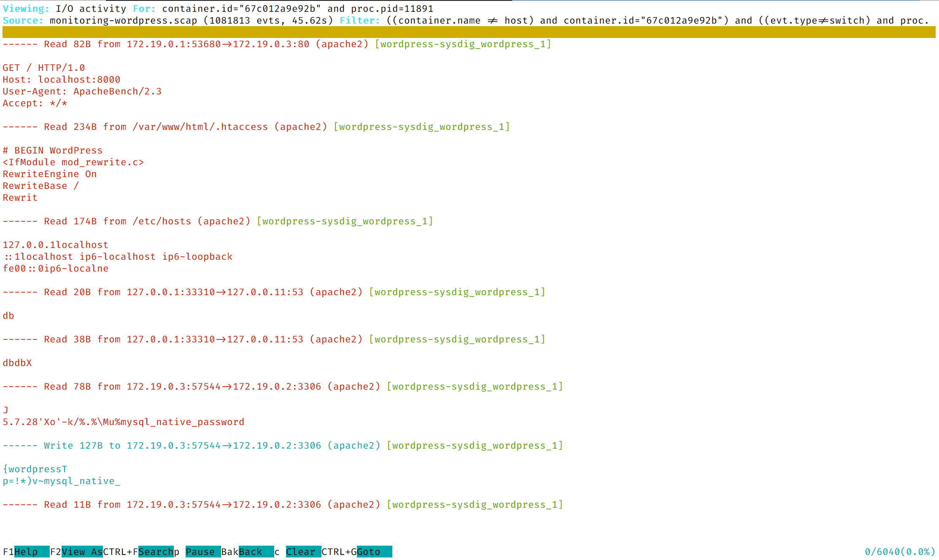Select the 'Read 174B from /etc/hosts' line
This screenshot has width=939, height=560.
pos(218,221)
